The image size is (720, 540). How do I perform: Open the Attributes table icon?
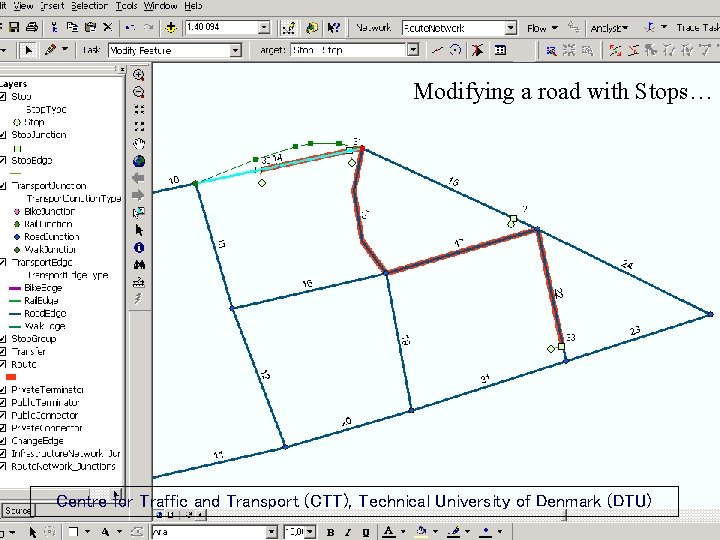click(x=501, y=50)
